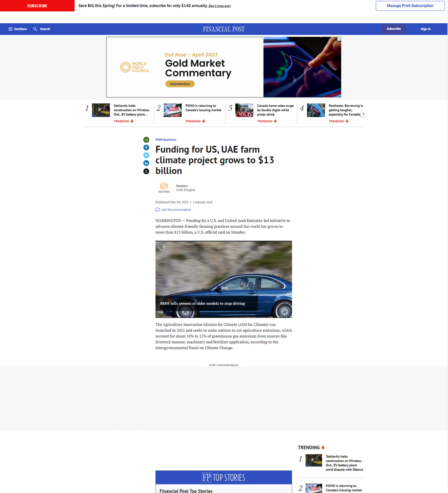Click Download Now in gold ad
The height and width of the screenshot is (493, 448).
pyautogui.click(x=180, y=84)
